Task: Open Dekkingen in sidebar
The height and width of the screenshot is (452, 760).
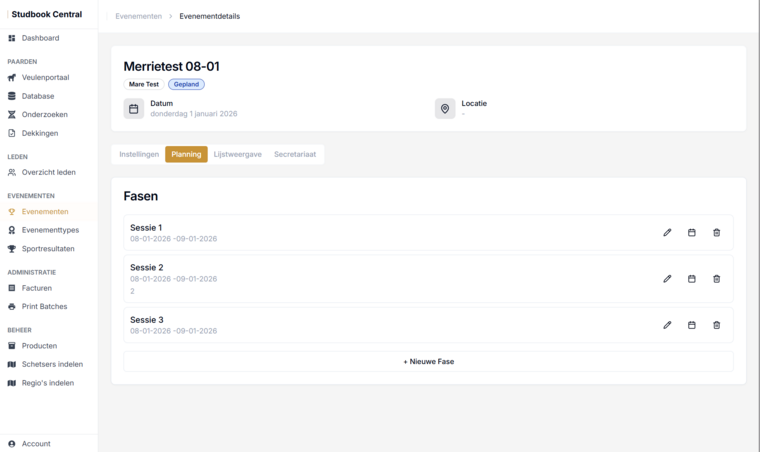Action: coord(40,133)
